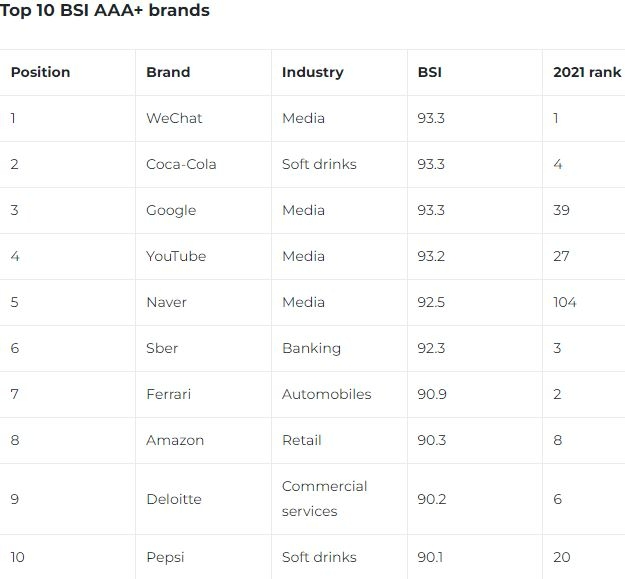Select the Automobiles industry cell
Screen dimensions: 625x579
(326, 394)
